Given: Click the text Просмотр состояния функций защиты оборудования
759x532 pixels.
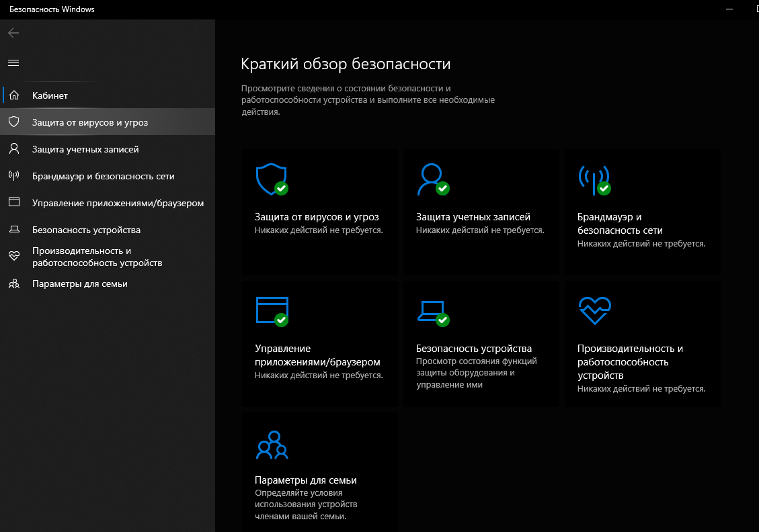Looking at the screenshot, I should coord(477,373).
